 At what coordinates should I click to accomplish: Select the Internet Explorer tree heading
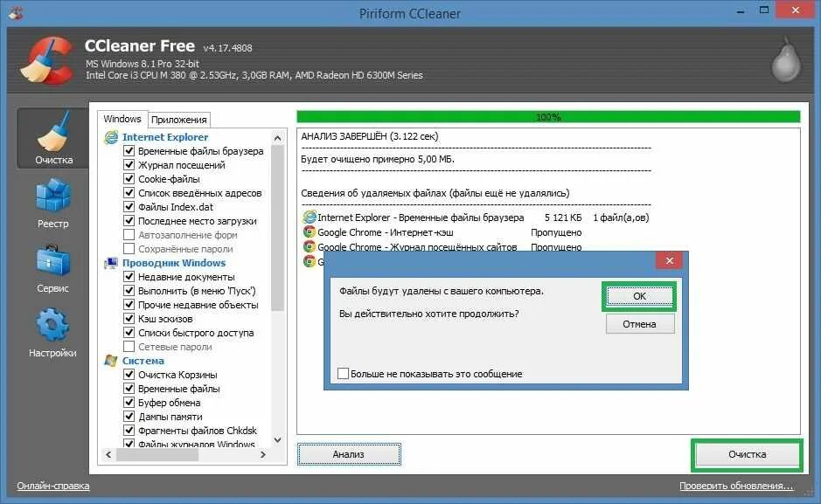point(165,137)
